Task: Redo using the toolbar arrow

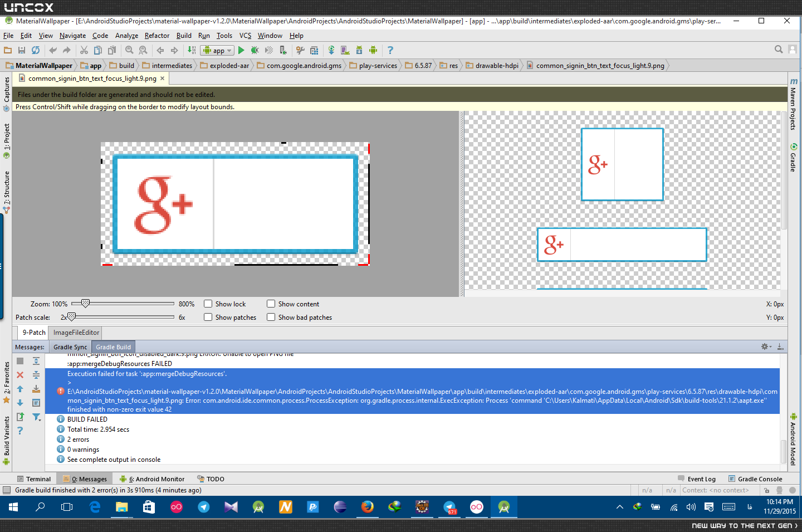Action: coord(67,50)
